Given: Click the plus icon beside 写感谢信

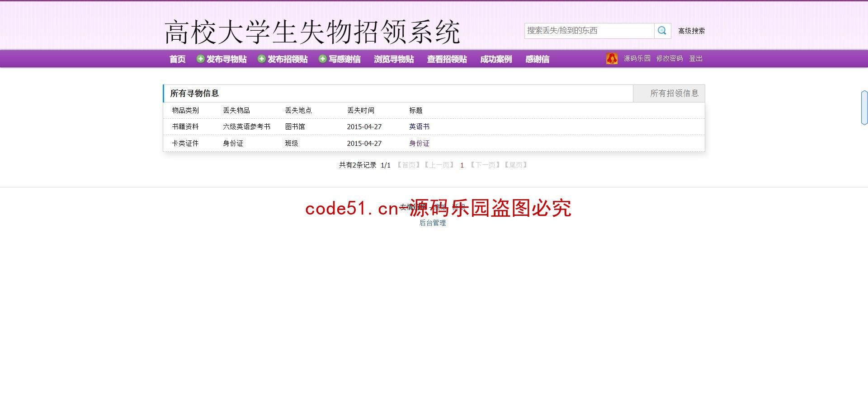Looking at the screenshot, I should [322, 59].
